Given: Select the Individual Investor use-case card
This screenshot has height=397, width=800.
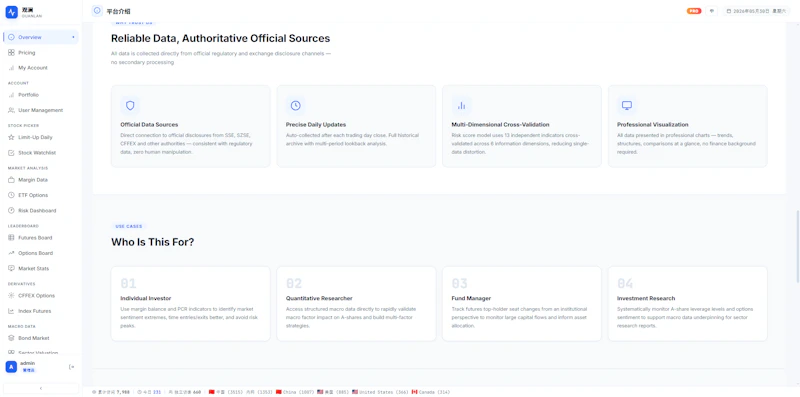Looking at the screenshot, I should [190, 304].
